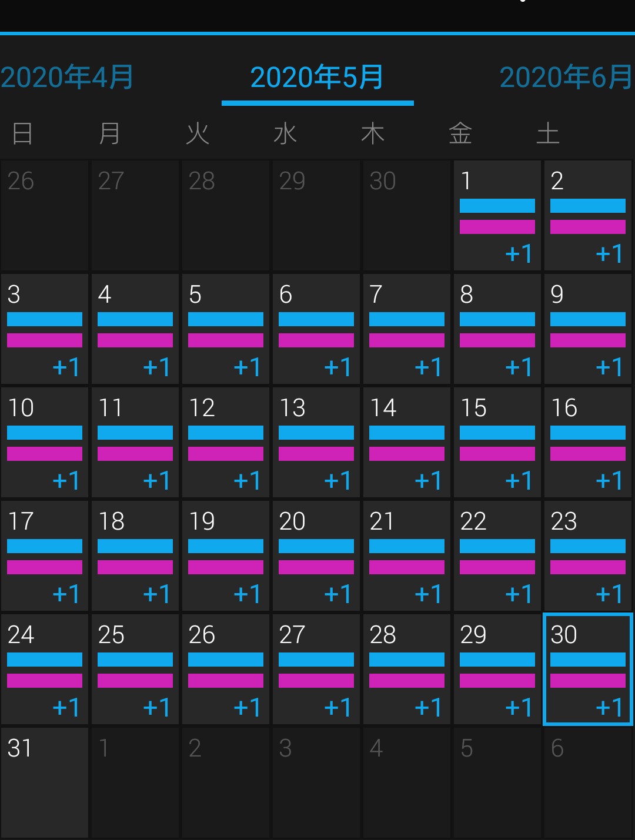Viewport: 635px width, 840px height.
Task: Select May 31 day cell
Action: tap(45, 782)
